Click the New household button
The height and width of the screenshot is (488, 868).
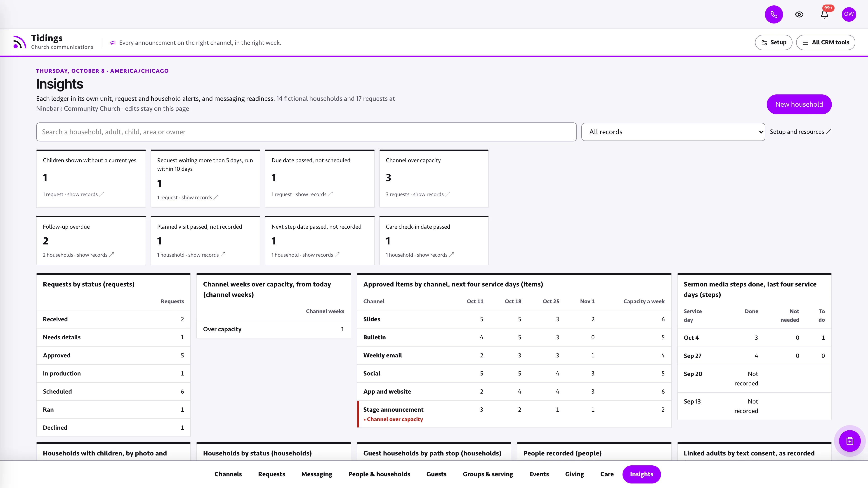[799, 104]
